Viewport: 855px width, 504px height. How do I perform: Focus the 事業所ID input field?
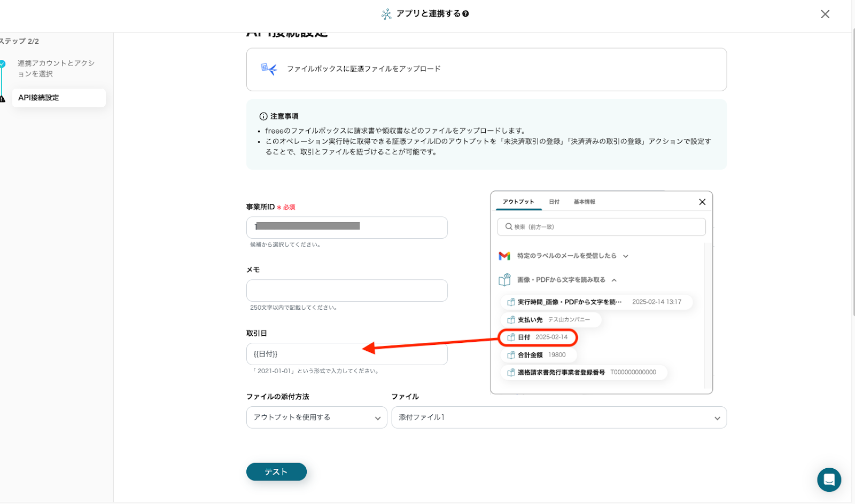[347, 227]
